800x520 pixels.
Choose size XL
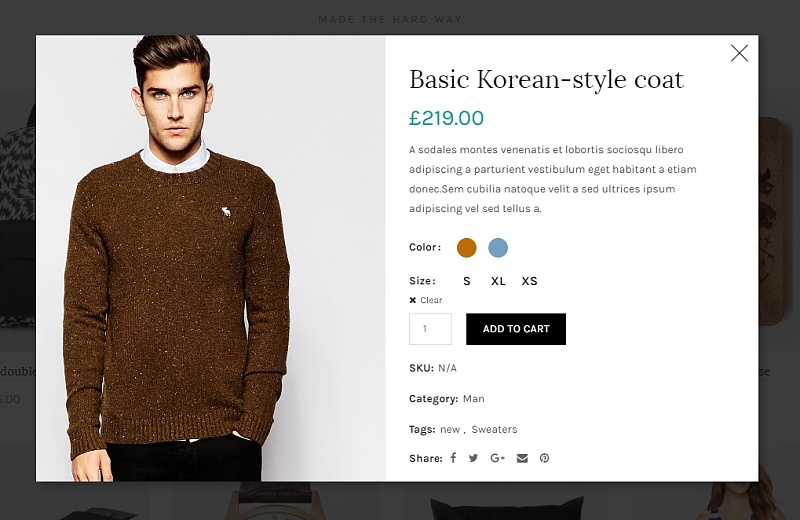click(x=498, y=281)
